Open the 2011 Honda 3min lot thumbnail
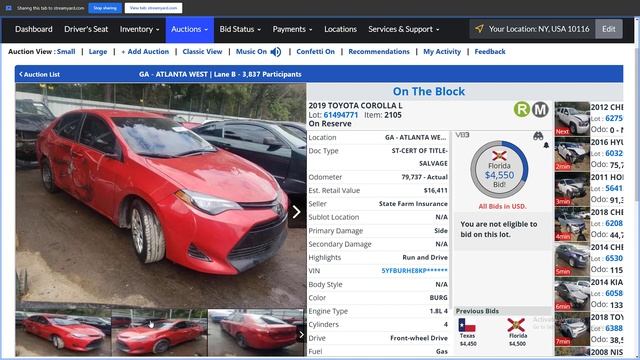The width and height of the screenshot is (640, 360). (x=572, y=189)
